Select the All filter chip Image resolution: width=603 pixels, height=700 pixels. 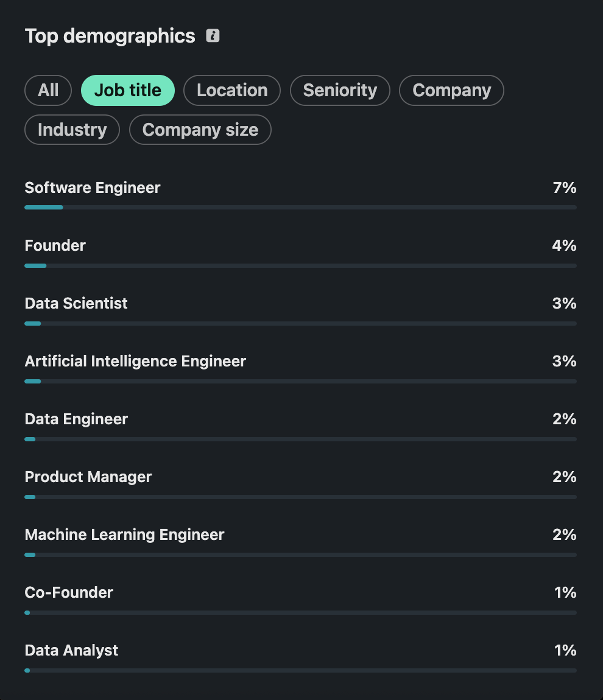(x=48, y=90)
